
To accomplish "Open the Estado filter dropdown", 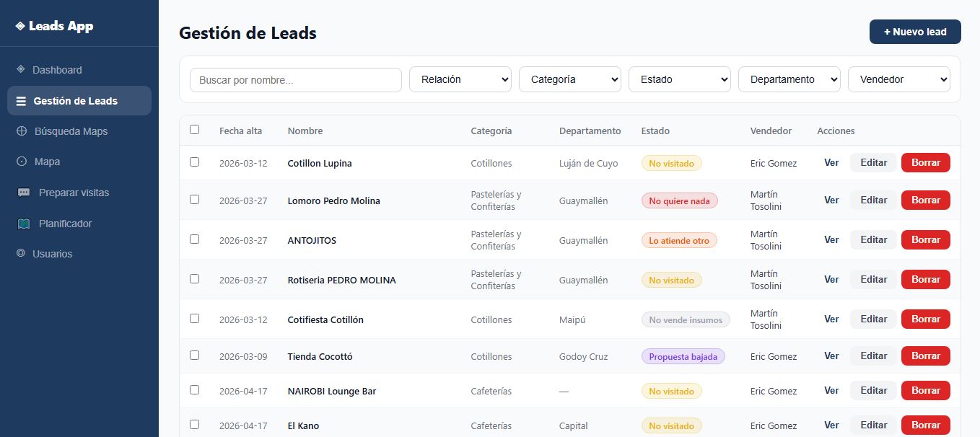I will pyautogui.click(x=679, y=79).
